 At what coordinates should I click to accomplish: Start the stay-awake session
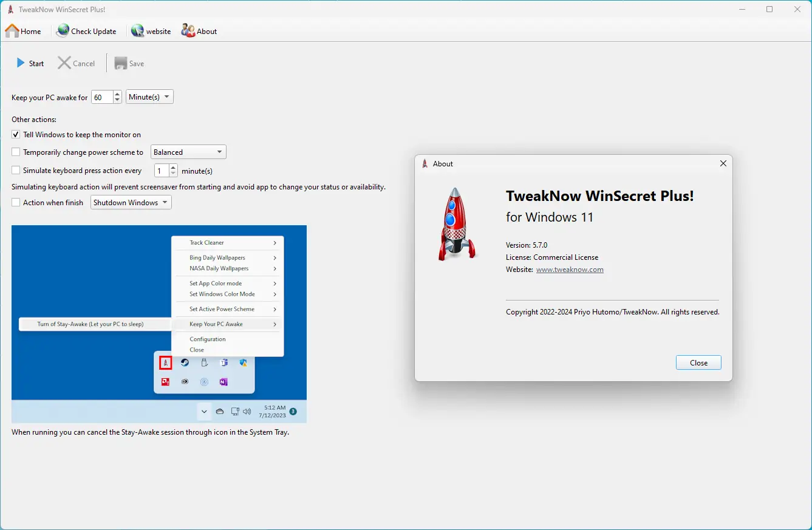click(30, 63)
